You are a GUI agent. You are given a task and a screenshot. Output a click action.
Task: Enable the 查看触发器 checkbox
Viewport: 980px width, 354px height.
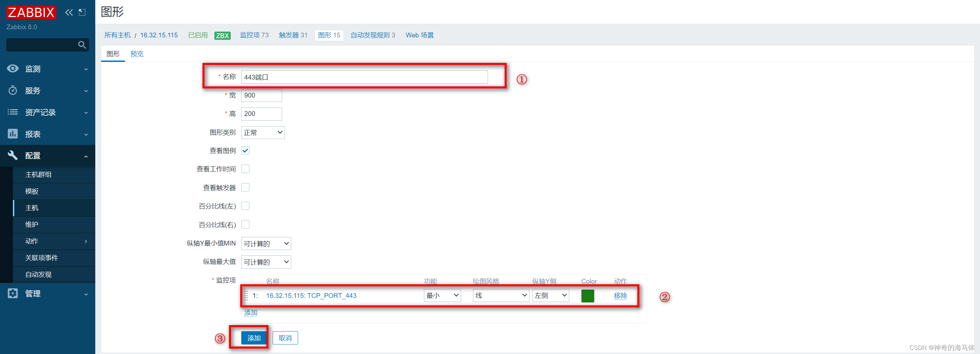point(245,187)
